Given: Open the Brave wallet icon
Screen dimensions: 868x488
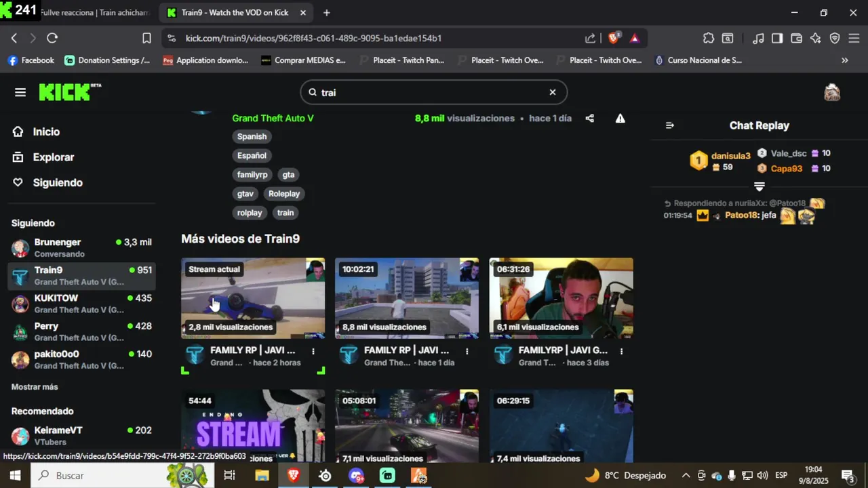Looking at the screenshot, I should [797, 38].
